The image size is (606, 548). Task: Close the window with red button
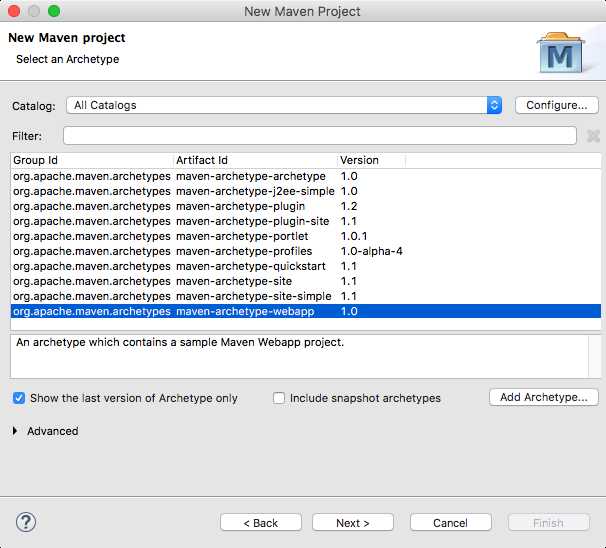(14, 11)
